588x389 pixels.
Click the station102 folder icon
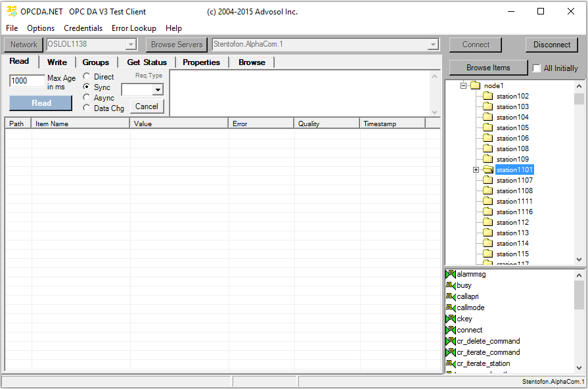487,96
